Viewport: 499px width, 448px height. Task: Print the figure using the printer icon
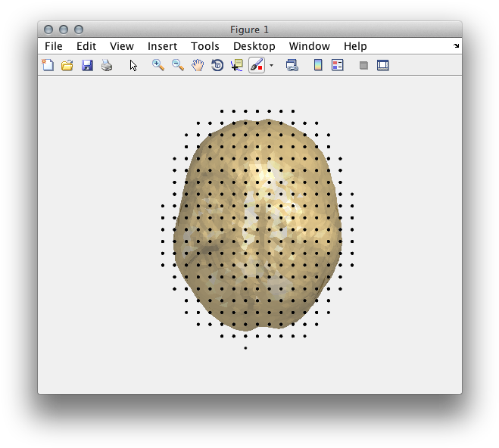tap(107, 65)
